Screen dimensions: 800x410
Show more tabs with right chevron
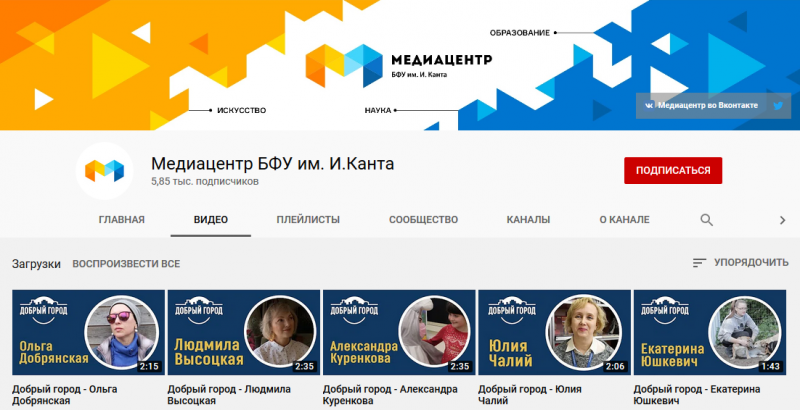pyautogui.click(x=782, y=220)
